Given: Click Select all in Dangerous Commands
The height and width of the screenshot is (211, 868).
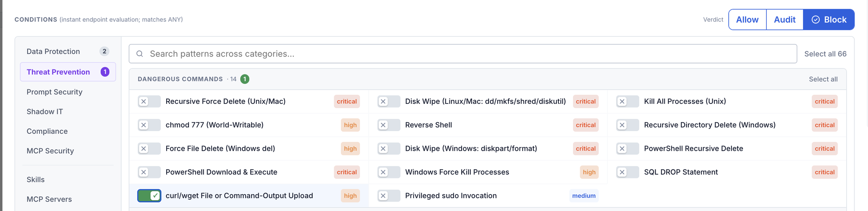Looking at the screenshot, I should tap(823, 79).
